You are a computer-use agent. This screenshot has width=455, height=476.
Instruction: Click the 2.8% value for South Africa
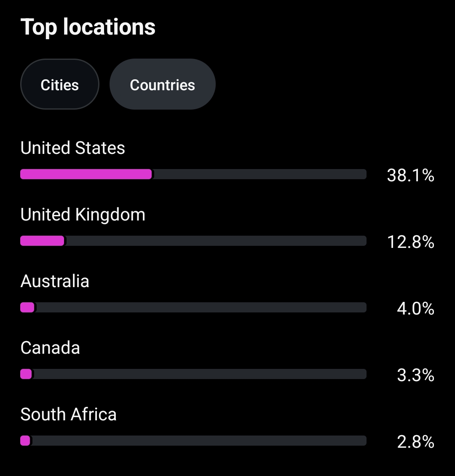[415, 442]
